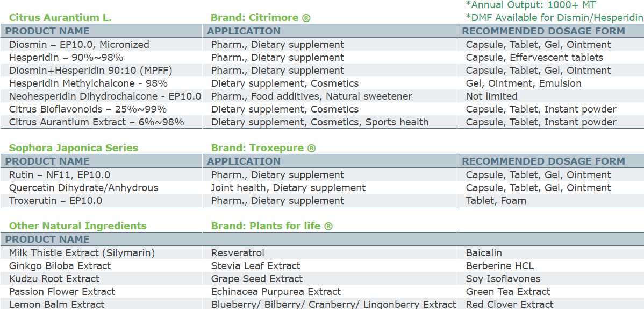Click the Citrus Aurantium L. section heading
Image resolution: width=644 pixels, height=309 pixels.
(60, 18)
